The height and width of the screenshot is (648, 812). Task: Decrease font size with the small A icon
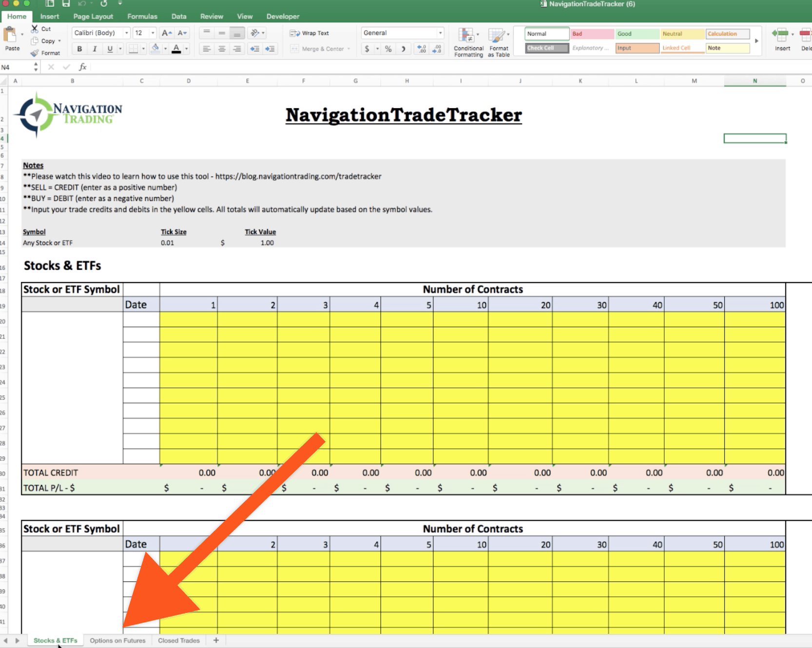coord(182,33)
